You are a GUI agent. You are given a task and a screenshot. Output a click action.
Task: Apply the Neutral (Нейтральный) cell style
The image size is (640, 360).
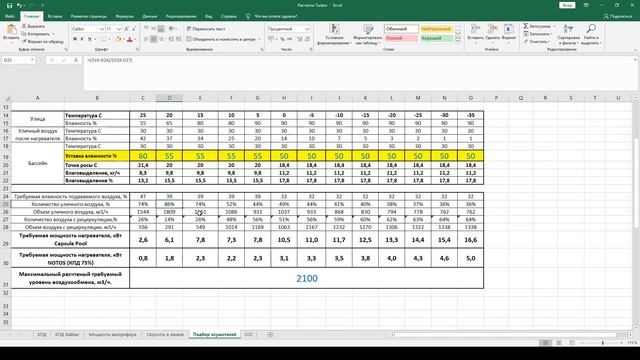436,29
